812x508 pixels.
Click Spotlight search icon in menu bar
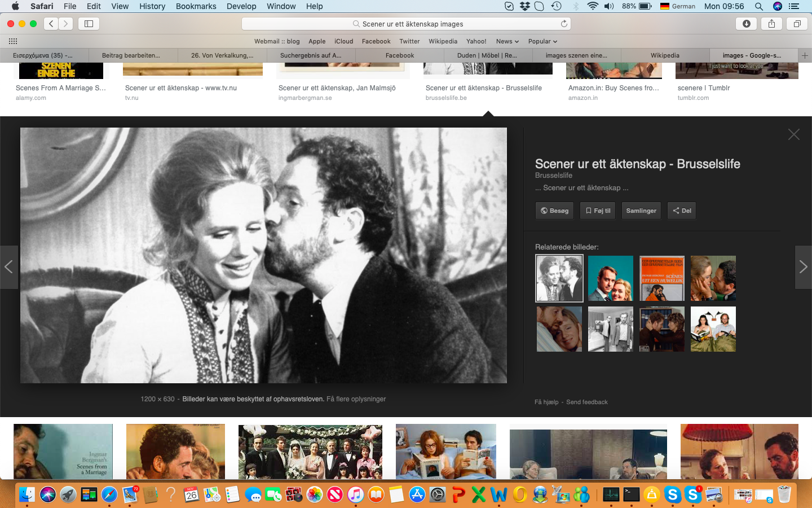759,6
